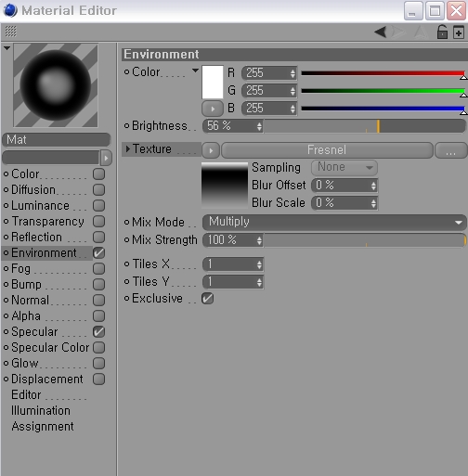Click the Cinema 4D app icon in title bar
This screenshot has height=476, width=468.
click(10, 10)
